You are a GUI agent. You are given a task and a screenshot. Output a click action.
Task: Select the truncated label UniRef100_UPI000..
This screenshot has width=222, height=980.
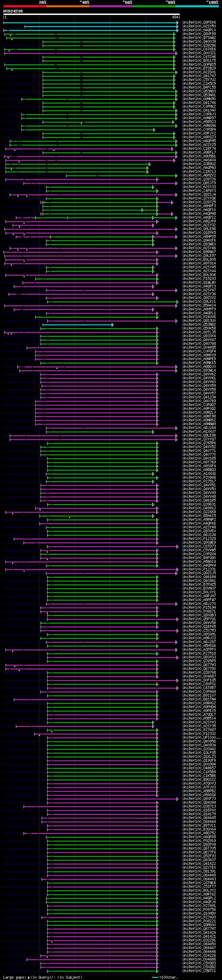[x=201, y=738]
